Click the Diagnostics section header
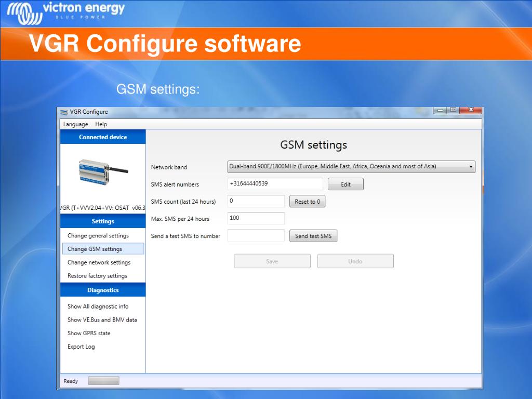Viewport: 532px width, 399px height. click(103, 290)
